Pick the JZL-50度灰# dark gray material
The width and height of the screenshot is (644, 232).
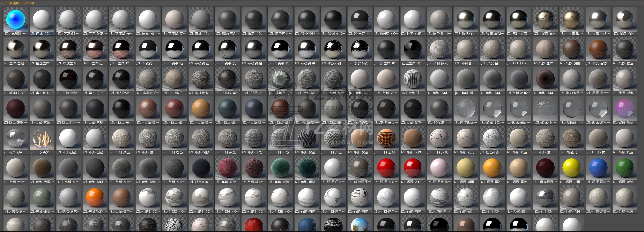tap(227, 20)
